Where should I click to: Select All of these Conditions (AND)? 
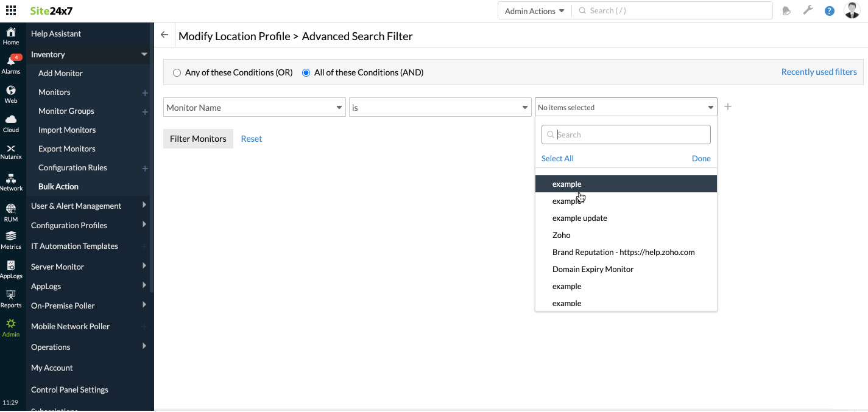coord(306,72)
